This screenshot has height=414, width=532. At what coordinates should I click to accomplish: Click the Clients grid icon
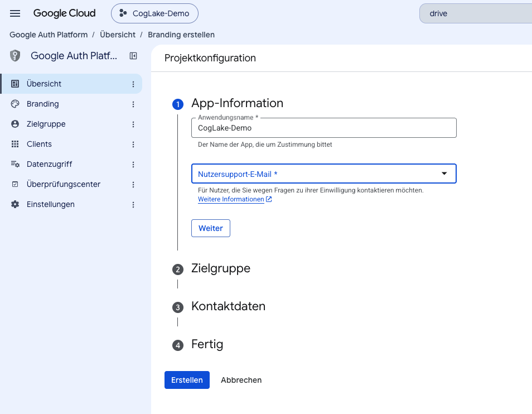15,144
